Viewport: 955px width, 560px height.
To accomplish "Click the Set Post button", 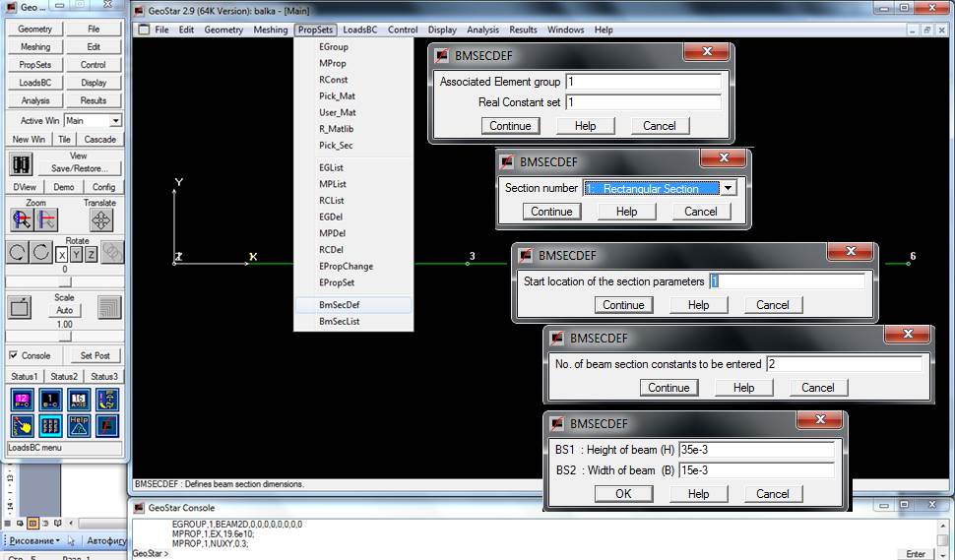I will (x=95, y=355).
